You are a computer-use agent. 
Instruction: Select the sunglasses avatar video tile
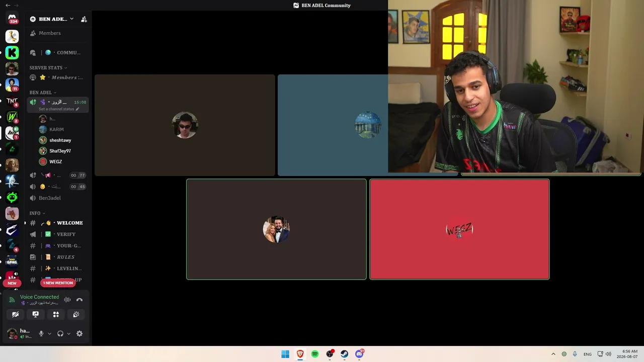point(185,125)
